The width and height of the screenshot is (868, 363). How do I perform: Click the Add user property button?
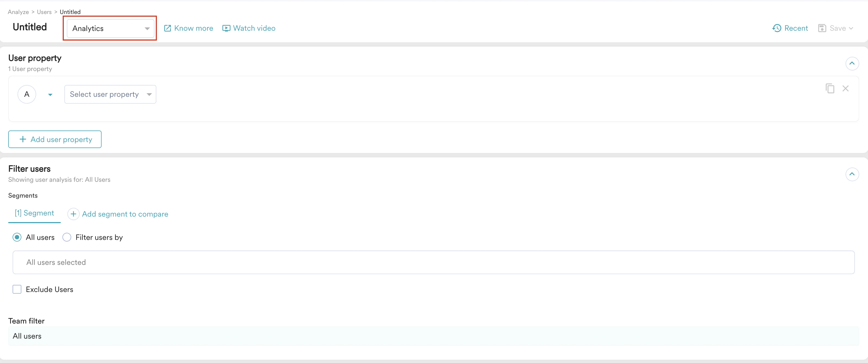(54, 139)
